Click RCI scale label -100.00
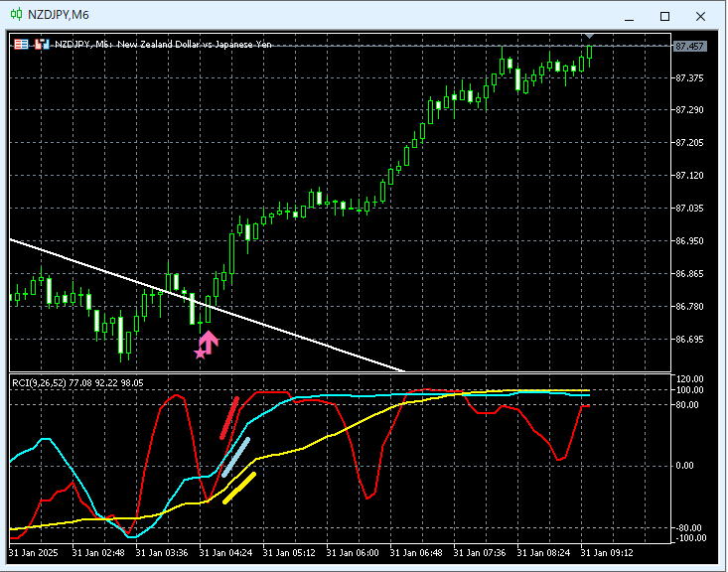 coord(690,538)
